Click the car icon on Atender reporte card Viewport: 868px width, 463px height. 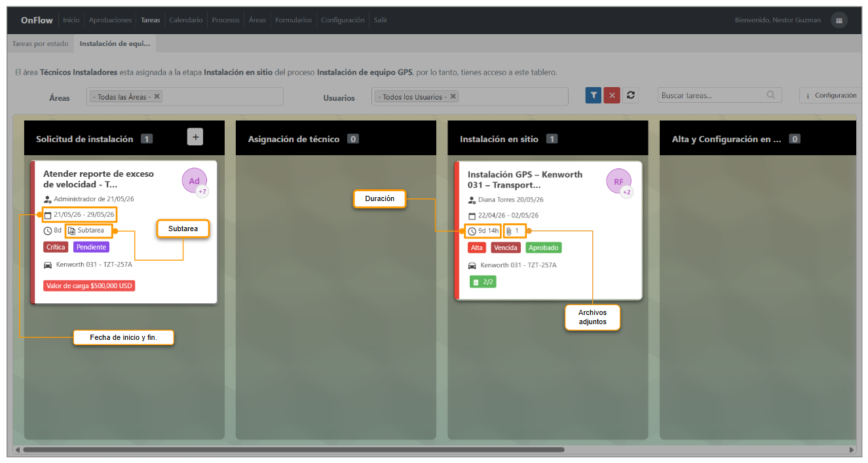coord(48,265)
